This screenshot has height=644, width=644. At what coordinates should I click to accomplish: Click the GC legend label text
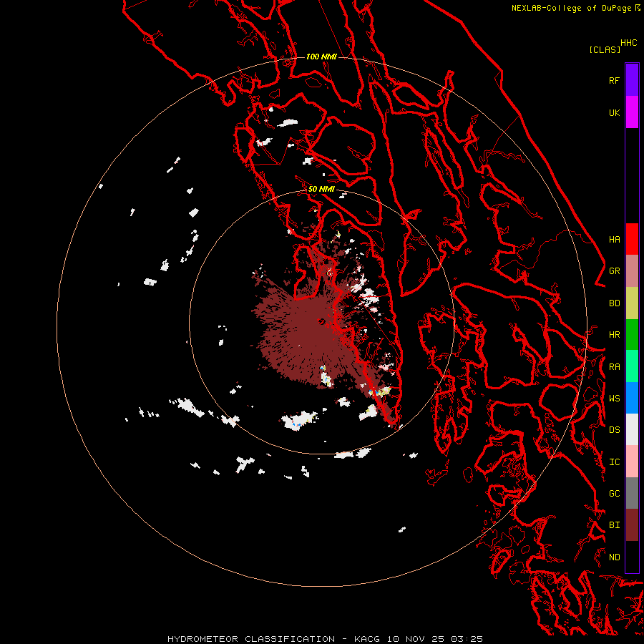pos(615,494)
